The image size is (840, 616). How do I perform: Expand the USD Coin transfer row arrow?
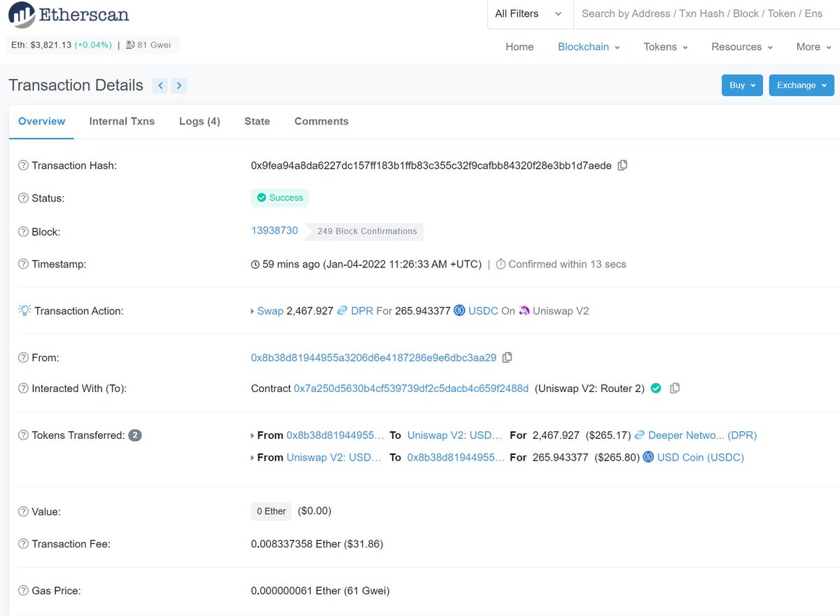(x=253, y=458)
